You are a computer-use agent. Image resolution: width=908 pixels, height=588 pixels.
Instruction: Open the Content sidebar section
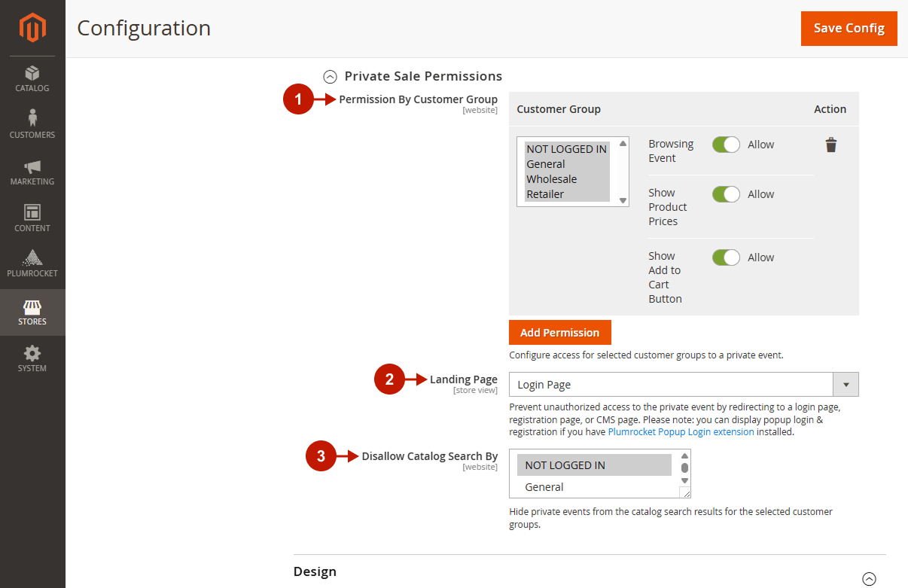click(x=32, y=218)
